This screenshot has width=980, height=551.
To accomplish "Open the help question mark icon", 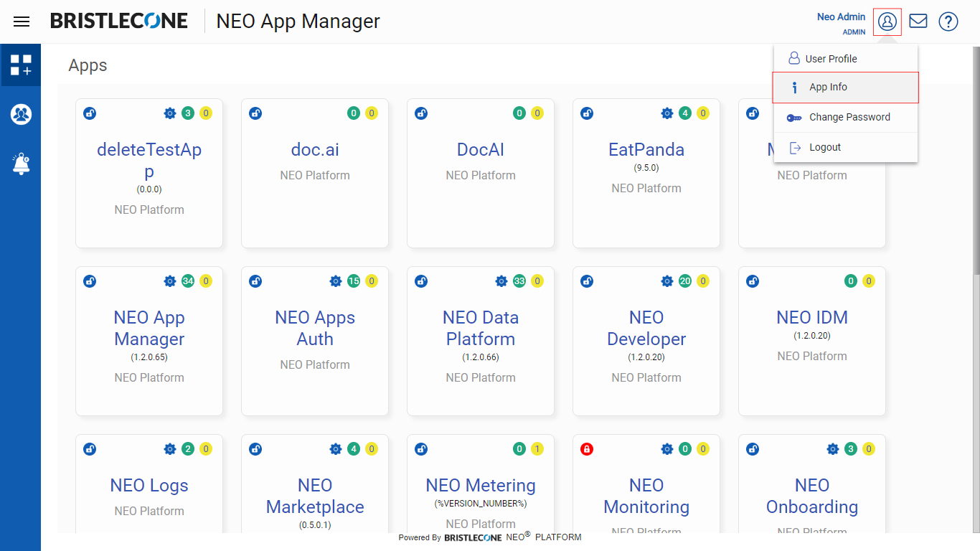I will point(948,22).
